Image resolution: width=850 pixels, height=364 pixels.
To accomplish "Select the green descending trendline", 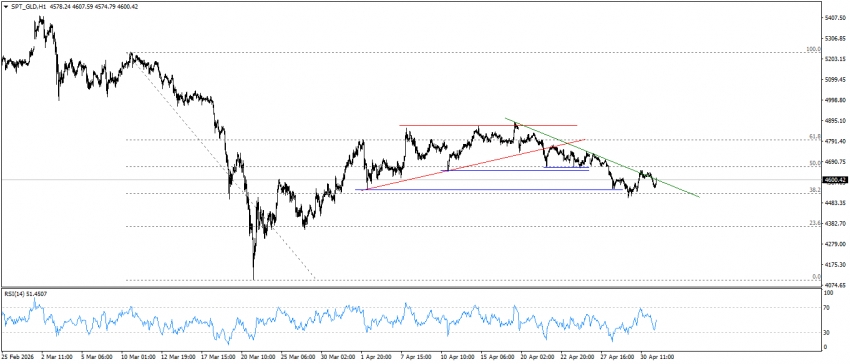I will 602,157.
